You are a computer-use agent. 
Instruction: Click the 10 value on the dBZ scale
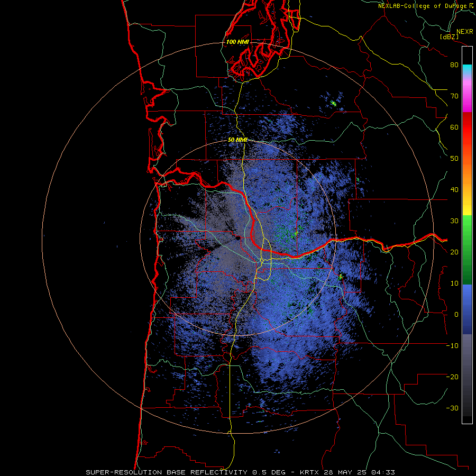tap(454, 283)
